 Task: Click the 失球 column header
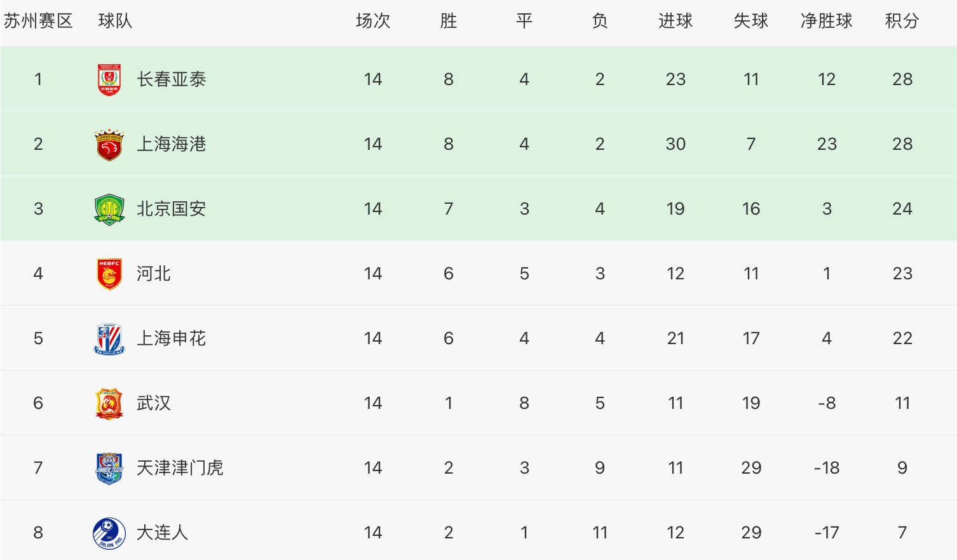coord(751,21)
